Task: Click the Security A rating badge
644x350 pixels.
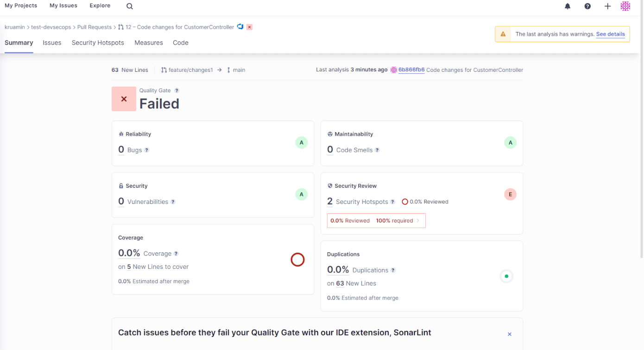Action: click(x=302, y=195)
